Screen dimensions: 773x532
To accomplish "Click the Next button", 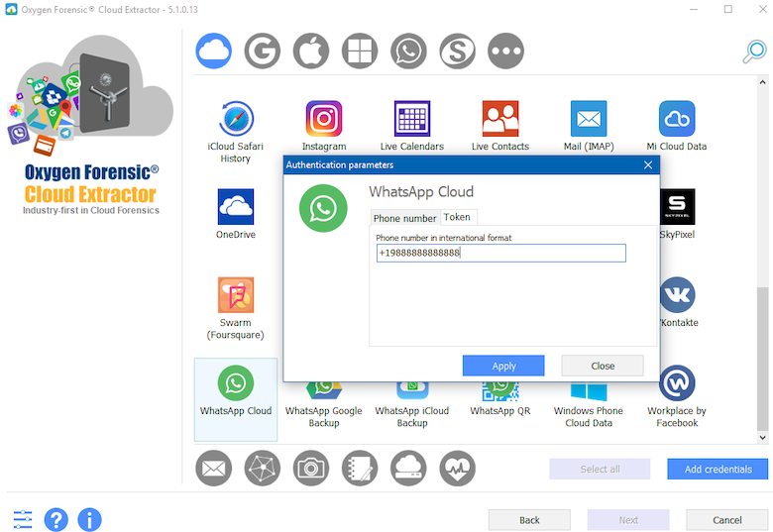I will coord(628,520).
